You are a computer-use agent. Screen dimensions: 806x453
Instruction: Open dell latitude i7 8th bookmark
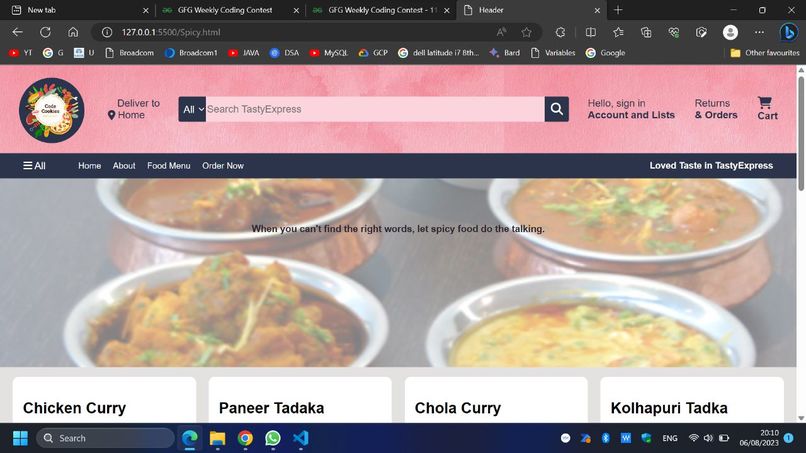point(438,52)
